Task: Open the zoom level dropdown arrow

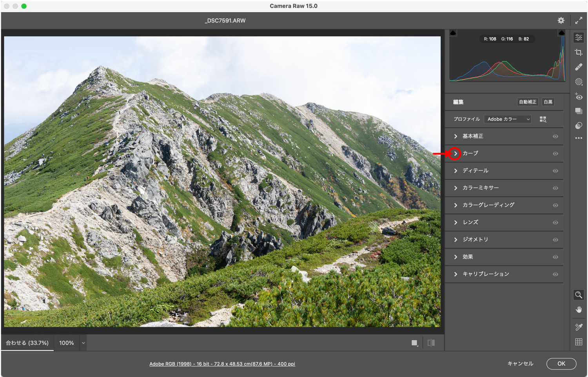Action: (83, 343)
